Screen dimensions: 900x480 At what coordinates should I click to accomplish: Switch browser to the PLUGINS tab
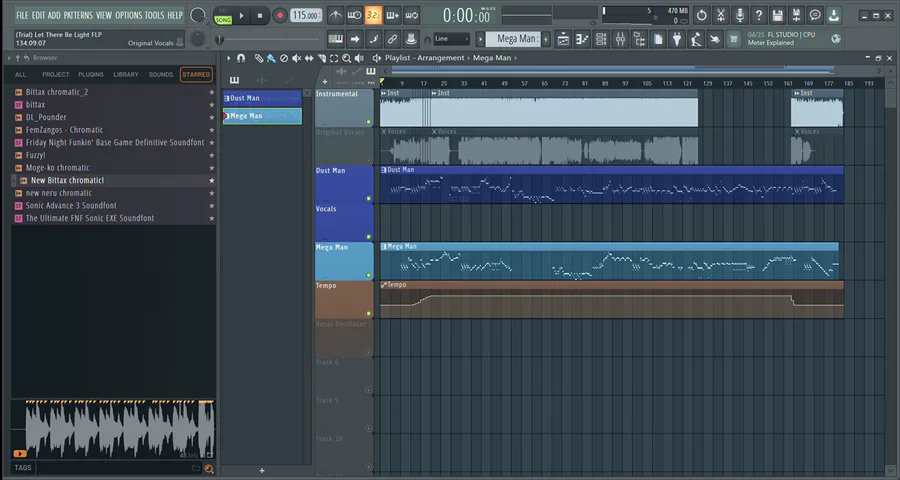[91, 75]
